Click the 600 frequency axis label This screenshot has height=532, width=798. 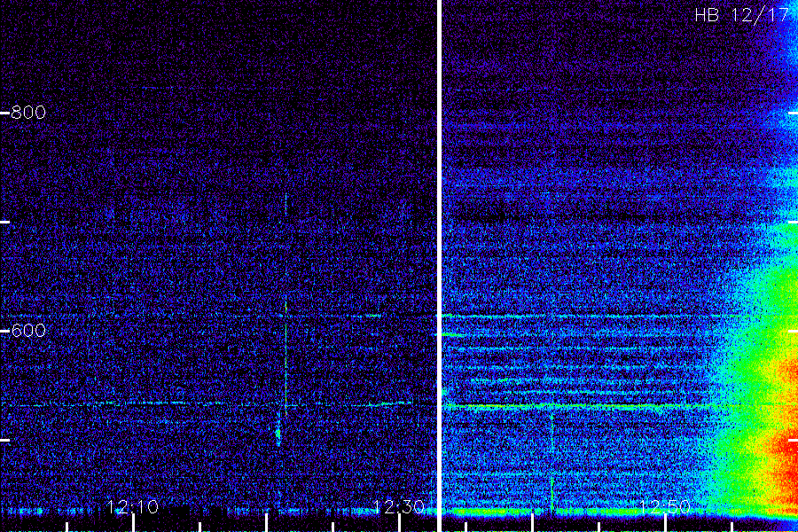point(28,331)
